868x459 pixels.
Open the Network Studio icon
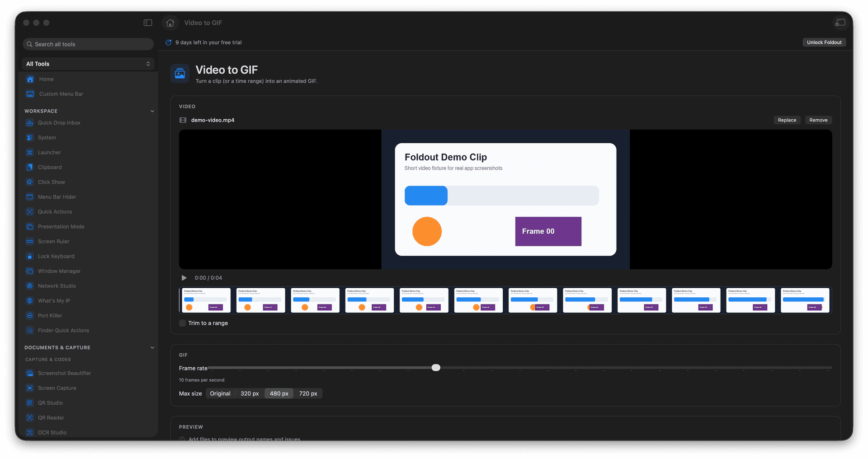(30, 286)
